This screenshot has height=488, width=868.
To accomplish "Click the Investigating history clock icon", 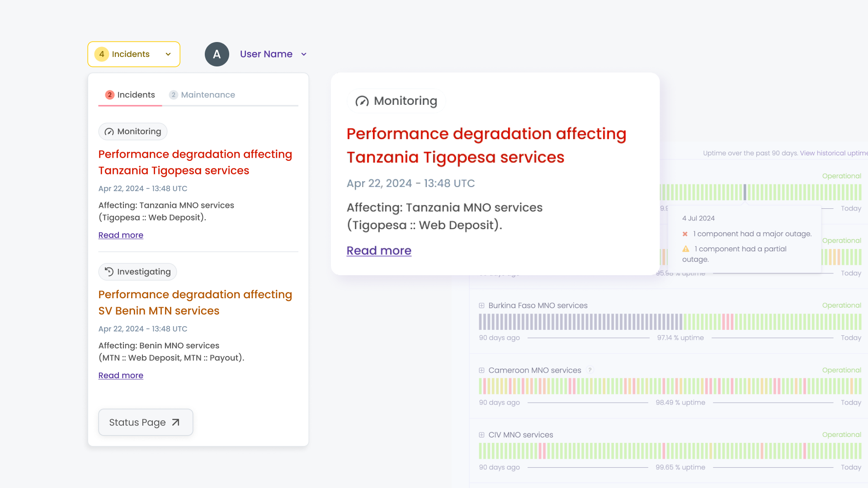I will tap(109, 272).
